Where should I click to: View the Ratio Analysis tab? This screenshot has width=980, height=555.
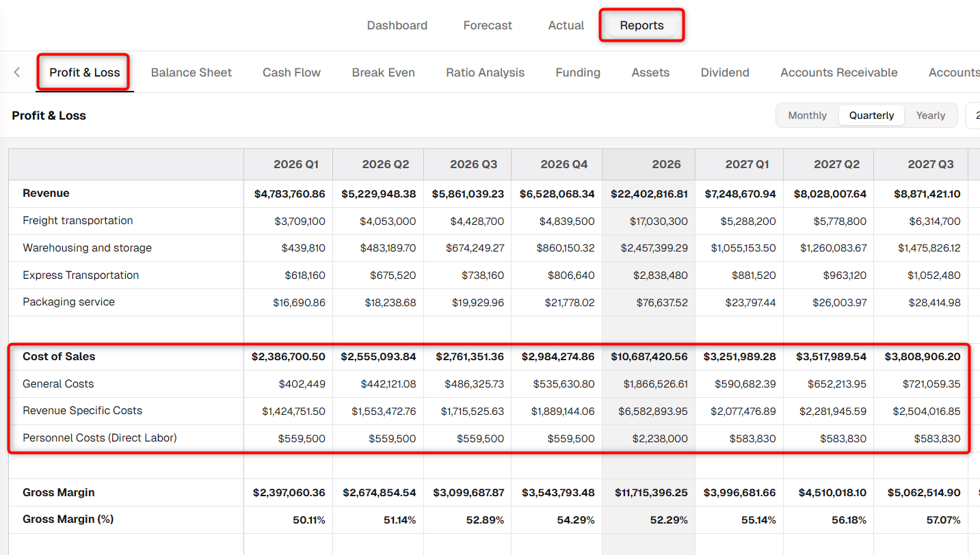[485, 72]
